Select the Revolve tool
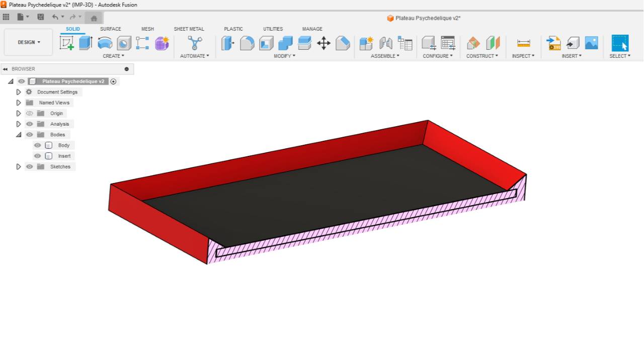The width and height of the screenshot is (644, 362). (105, 43)
